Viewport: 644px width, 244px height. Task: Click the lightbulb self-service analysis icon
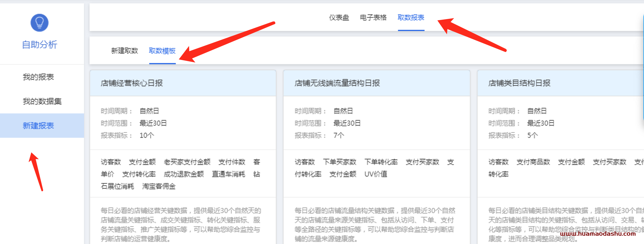point(39,23)
